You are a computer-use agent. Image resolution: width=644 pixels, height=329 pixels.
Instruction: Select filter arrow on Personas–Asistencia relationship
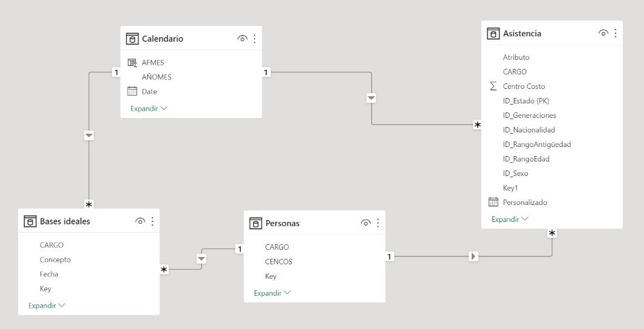click(x=473, y=256)
